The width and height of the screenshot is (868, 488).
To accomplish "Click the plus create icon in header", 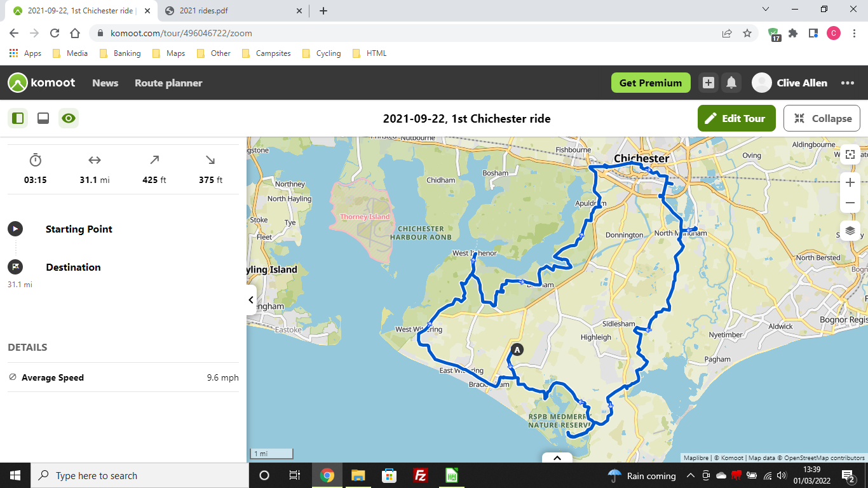I will [709, 83].
